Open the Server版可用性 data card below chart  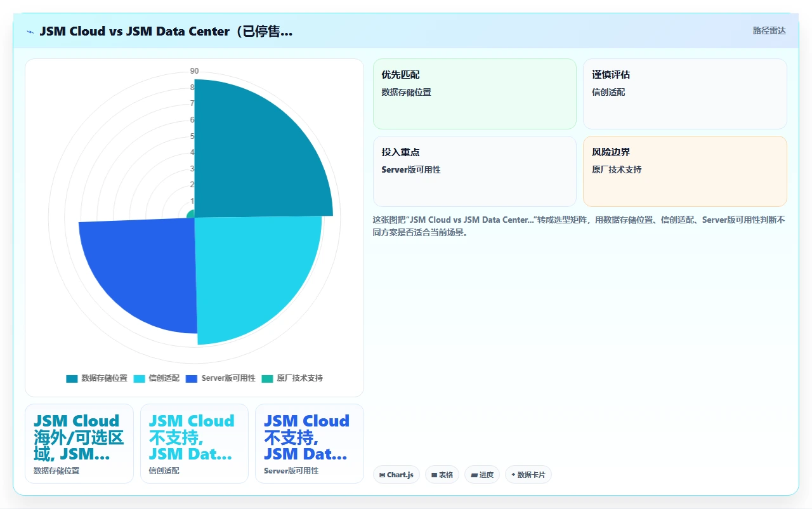point(310,444)
